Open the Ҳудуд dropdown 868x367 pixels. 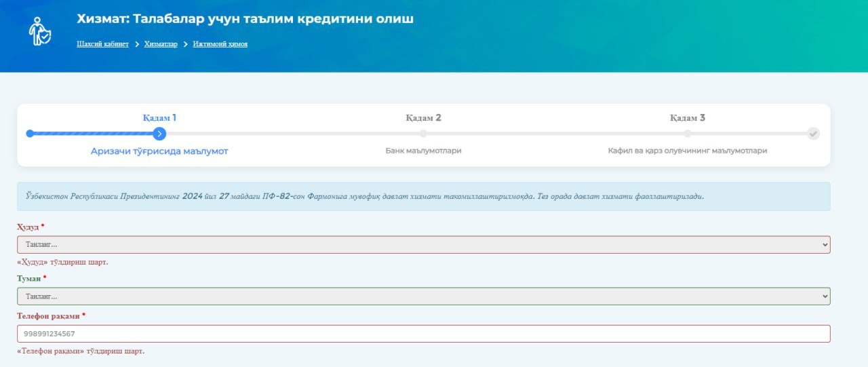point(424,244)
